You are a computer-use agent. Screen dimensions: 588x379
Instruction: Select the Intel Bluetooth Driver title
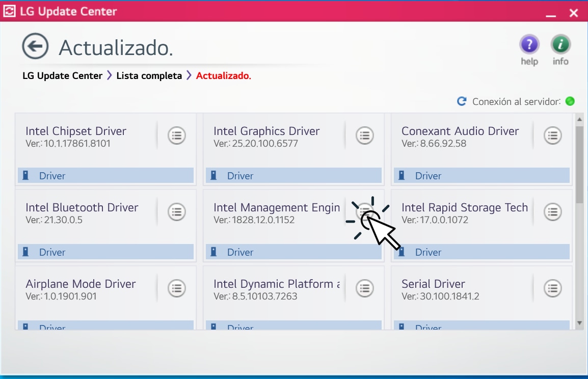82,207
